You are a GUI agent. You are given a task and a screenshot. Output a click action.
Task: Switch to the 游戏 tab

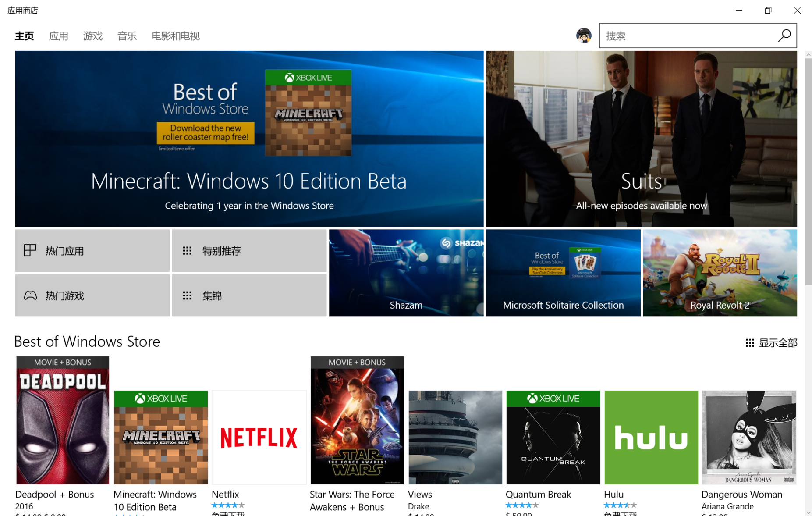click(92, 36)
